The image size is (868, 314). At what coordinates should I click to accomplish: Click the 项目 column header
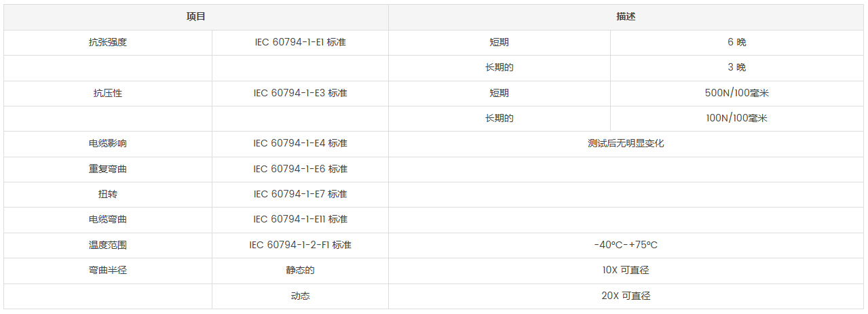195,17
